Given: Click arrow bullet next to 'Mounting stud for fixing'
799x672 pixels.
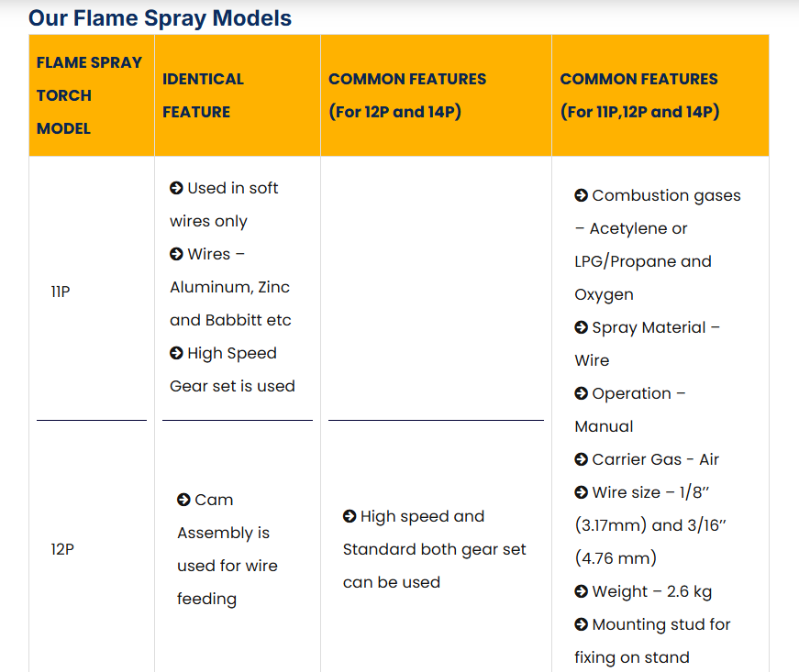Looking at the screenshot, I should click(x=581, y=624).
